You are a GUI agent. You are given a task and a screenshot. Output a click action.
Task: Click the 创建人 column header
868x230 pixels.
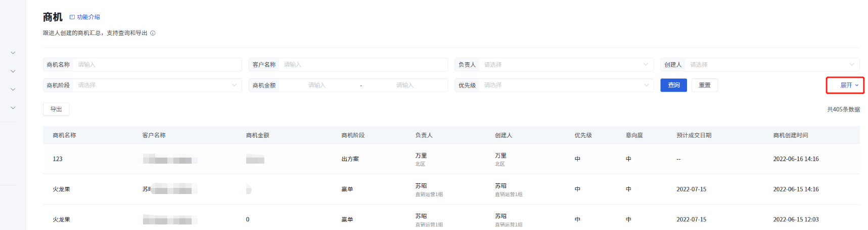[504, 135]
